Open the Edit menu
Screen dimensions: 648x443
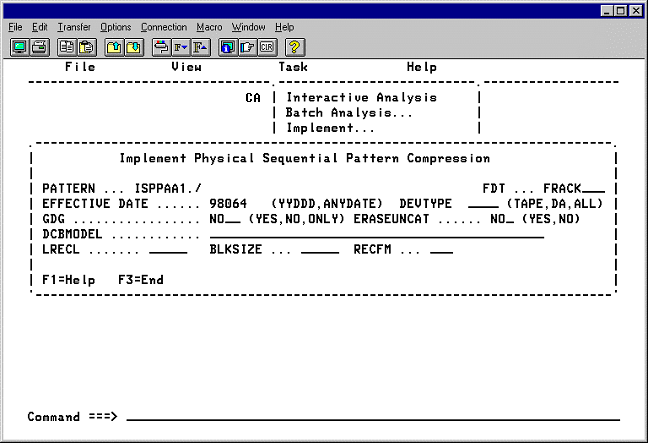pyautogui.click(x=40, y=27)
